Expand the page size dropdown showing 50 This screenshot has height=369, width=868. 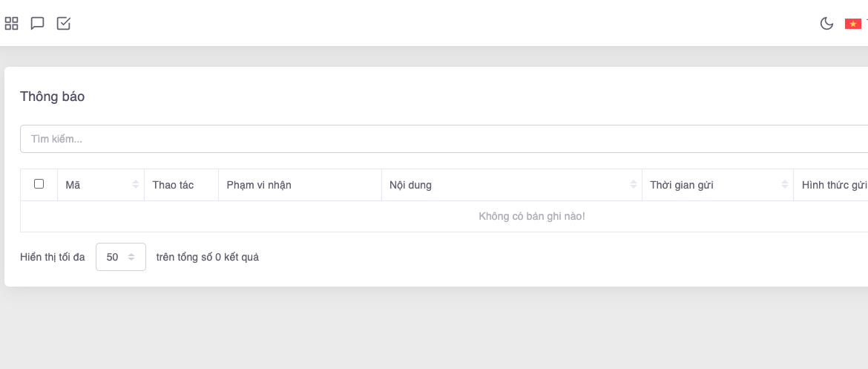pos(121,257)
